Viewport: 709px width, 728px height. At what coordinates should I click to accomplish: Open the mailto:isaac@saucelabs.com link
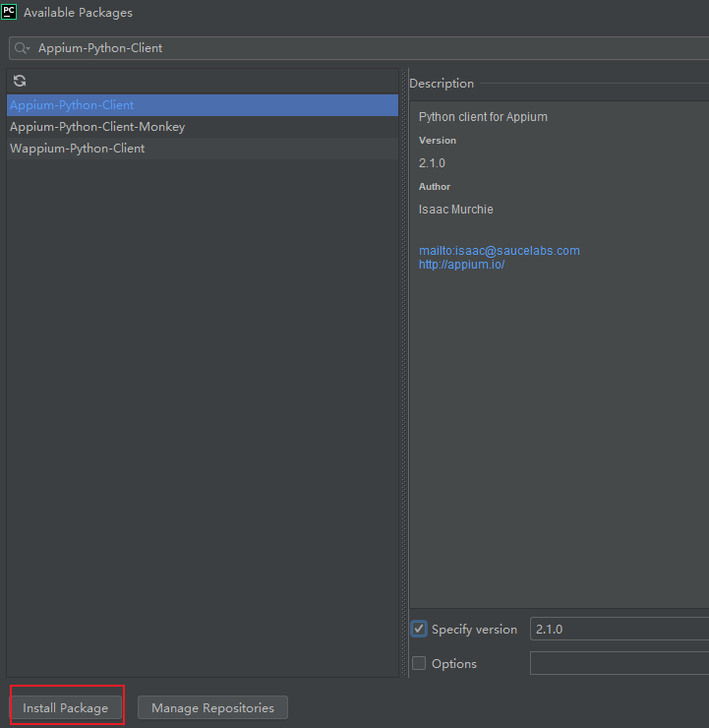(500, 251)
